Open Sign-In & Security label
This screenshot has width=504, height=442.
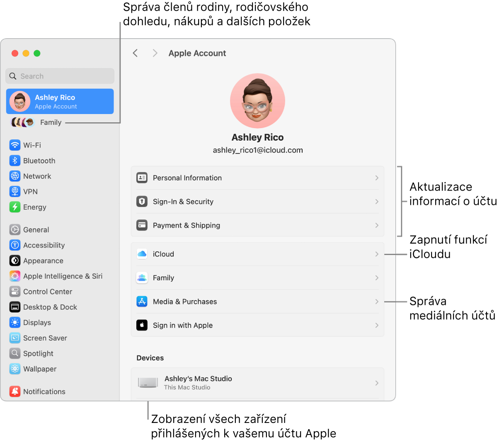tap(183, 201)
